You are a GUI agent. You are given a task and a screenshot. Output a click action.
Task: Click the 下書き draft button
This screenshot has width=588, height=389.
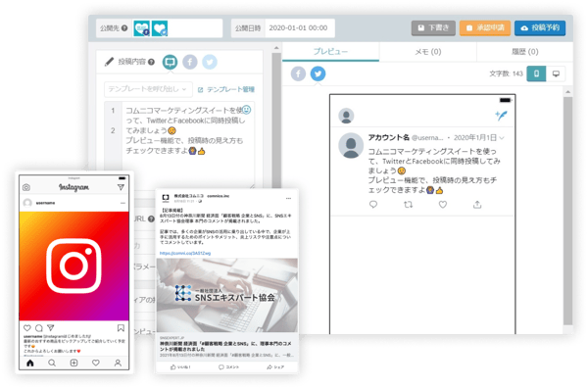[433, 28]
